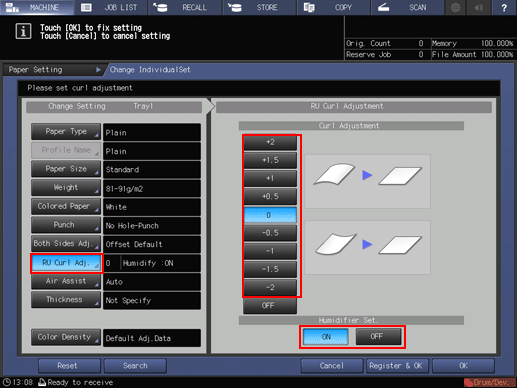This screenshot has height=388, width=517.
Task: Click the Reset button
Action: pos(69,366)
